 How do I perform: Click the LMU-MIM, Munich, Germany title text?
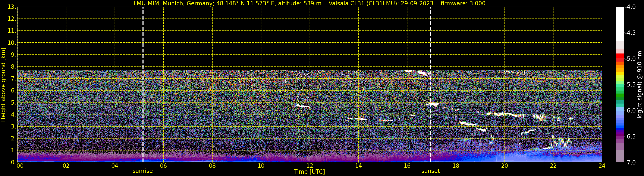coord(227,3)
